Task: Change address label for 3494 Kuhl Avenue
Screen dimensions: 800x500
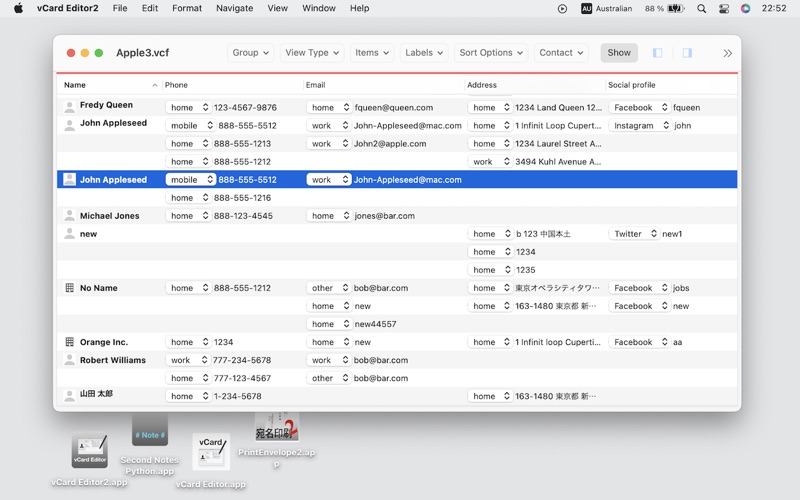Action: pos(490,161)
